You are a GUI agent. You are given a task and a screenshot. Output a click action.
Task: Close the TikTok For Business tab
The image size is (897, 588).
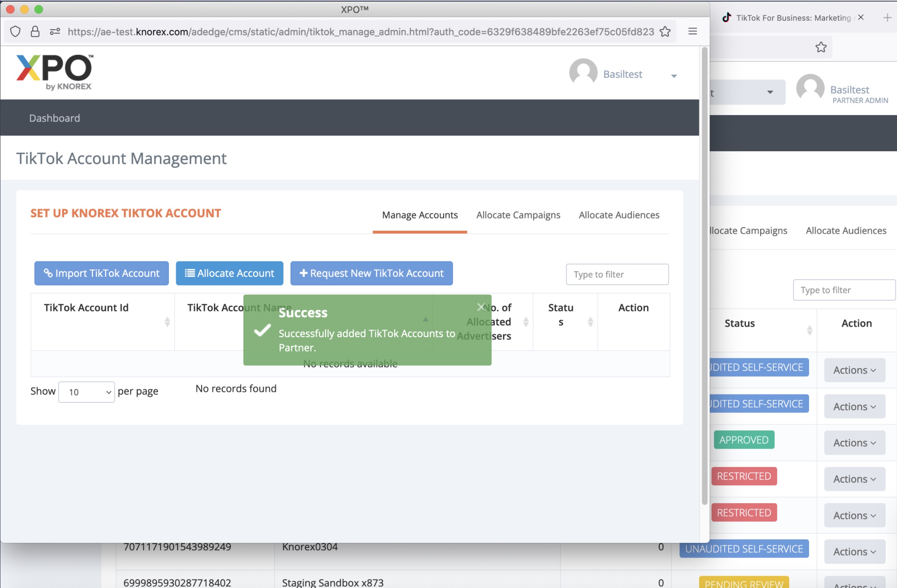coord(860,17)
